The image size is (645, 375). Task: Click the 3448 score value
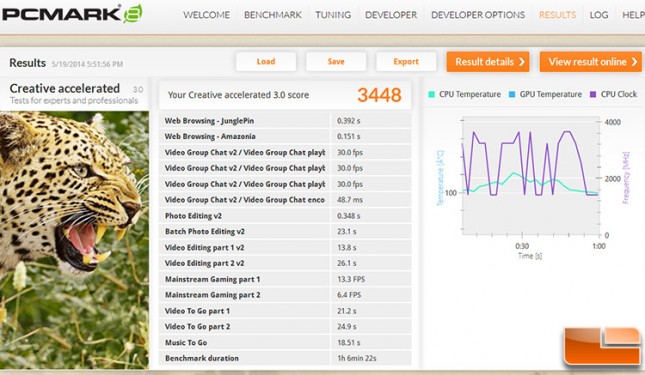click(x=379, y=95)
